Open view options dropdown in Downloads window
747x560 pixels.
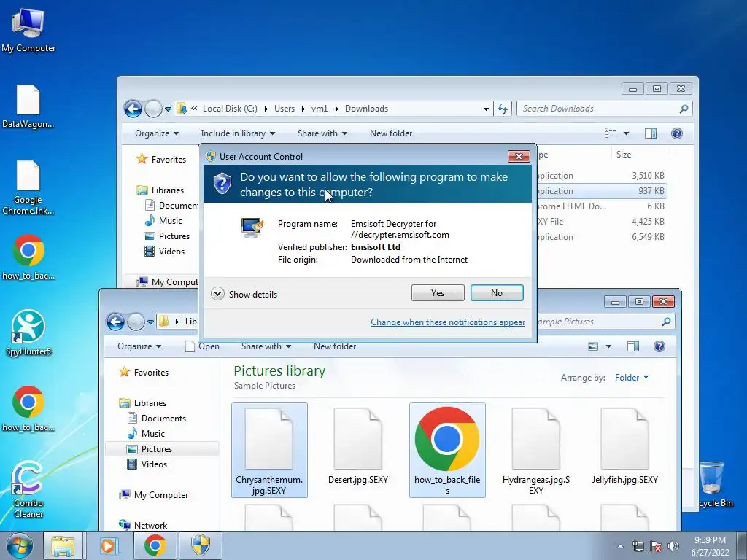pos(626,134)
